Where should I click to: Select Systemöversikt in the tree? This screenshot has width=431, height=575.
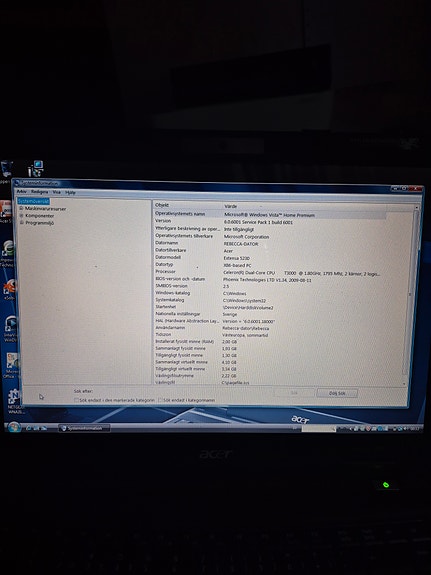(x=33, y=201)
